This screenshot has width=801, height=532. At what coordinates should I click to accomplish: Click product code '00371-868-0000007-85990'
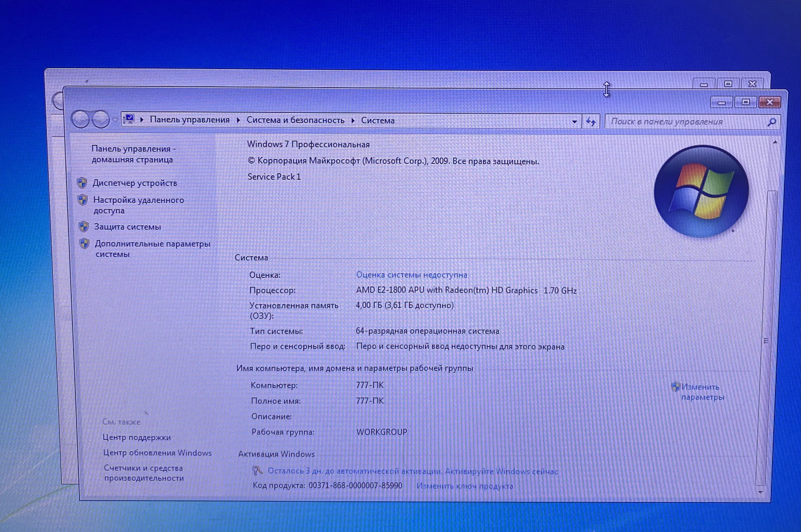tap(355, 486)
